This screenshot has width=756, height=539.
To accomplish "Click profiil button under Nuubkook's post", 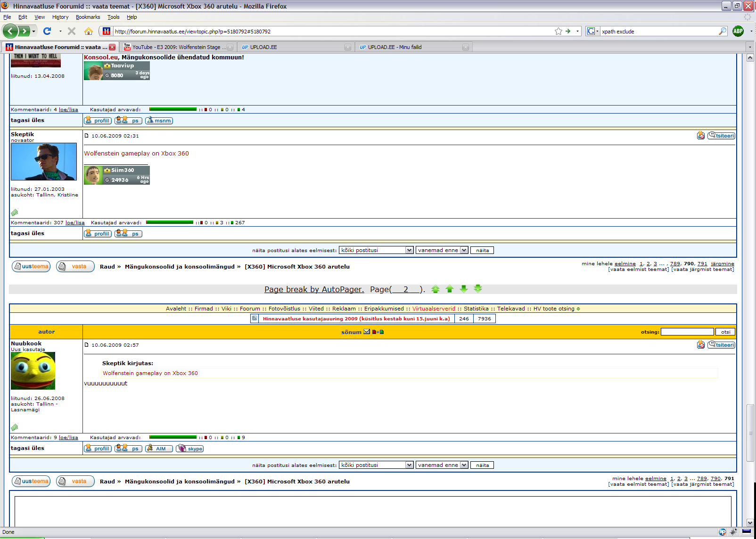I will pos(98,449).
